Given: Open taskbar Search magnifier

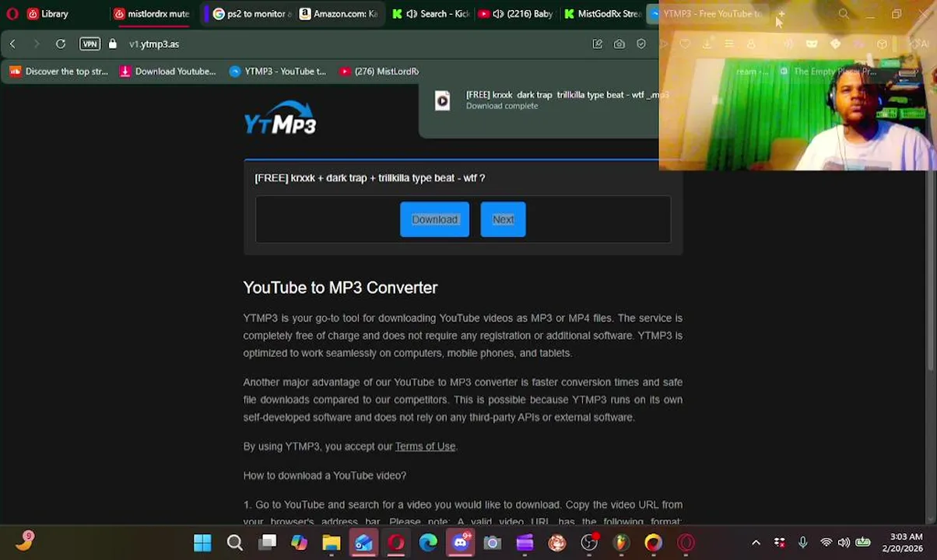Looking at the screenshot, I should 234,543.
